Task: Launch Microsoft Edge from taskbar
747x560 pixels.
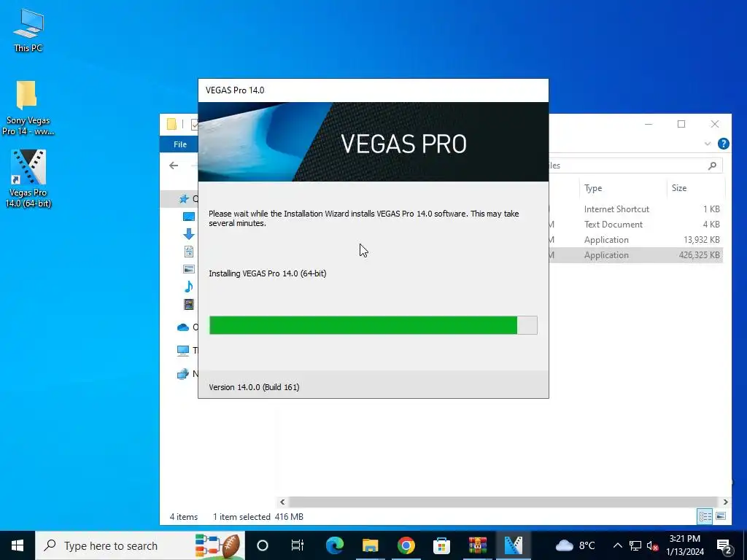Action: click(x=334, y=545)
